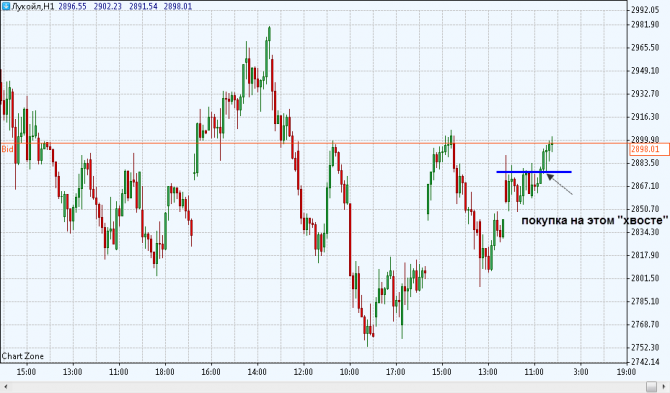Screen dimensions: 670x393
Task: Click the 2834.30 price axis label
Action: pyautogui.click(x=645, y=232)
